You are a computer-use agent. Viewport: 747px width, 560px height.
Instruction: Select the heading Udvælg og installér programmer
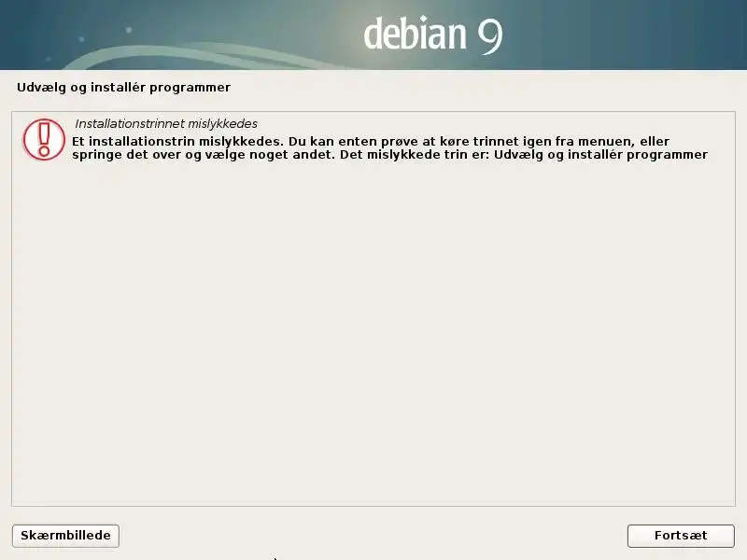click(x=123, y=88)
